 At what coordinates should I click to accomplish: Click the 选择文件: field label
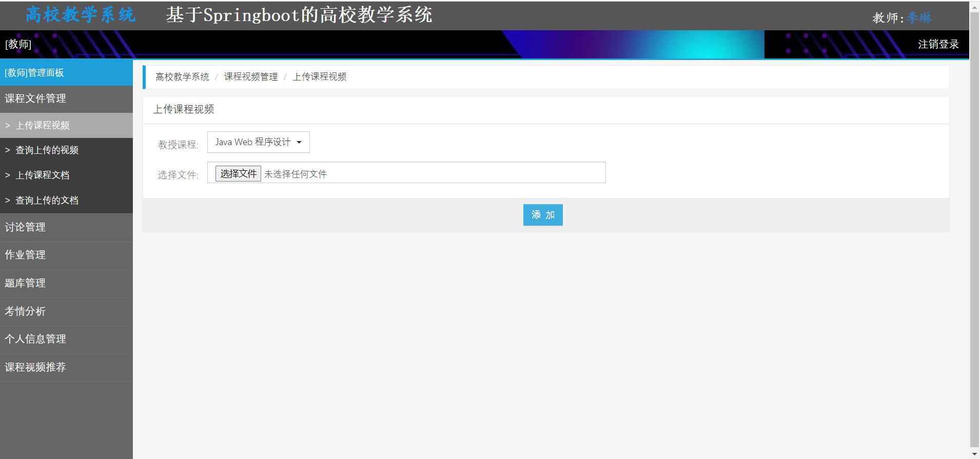(x=178, y=175)
